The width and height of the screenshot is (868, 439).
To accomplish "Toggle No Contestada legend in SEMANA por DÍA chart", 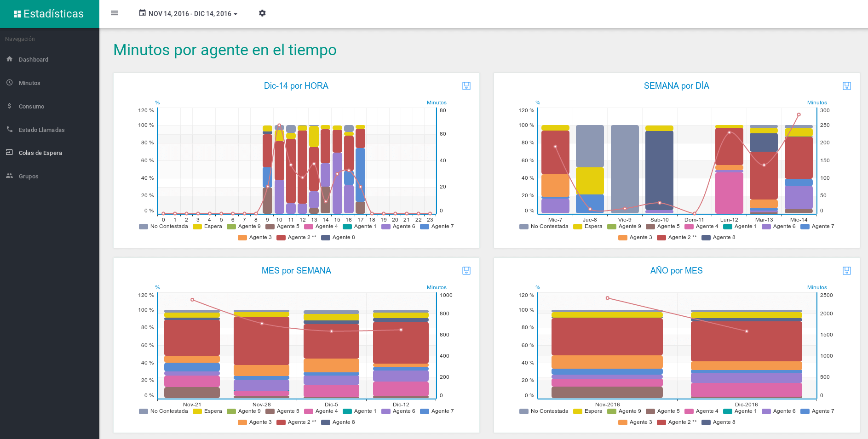I will click(544, 226).
